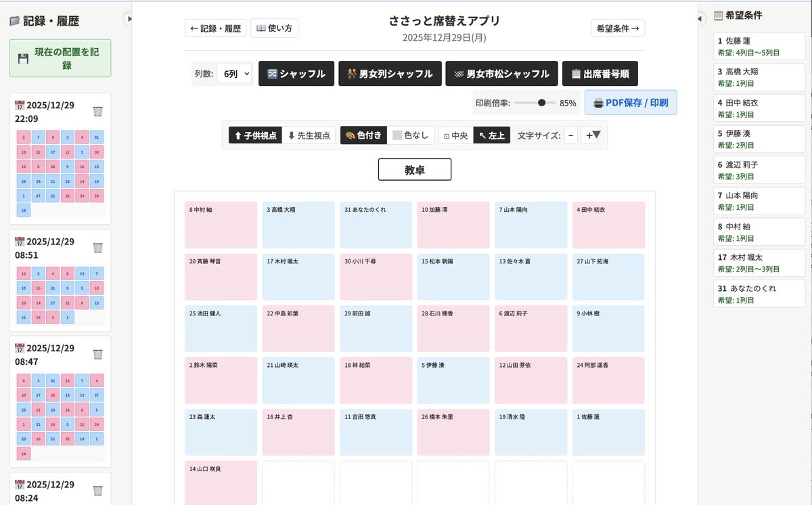Screen dimensions: 812x505
Task: Navigate back to 記録・履歴 screen
Action: tap(215, 28)
